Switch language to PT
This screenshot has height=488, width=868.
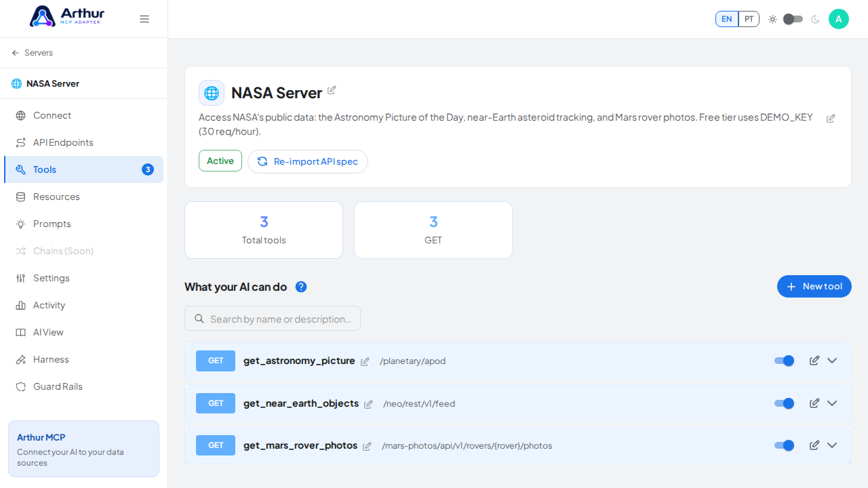pyautogui.click(x=749, y=19)
